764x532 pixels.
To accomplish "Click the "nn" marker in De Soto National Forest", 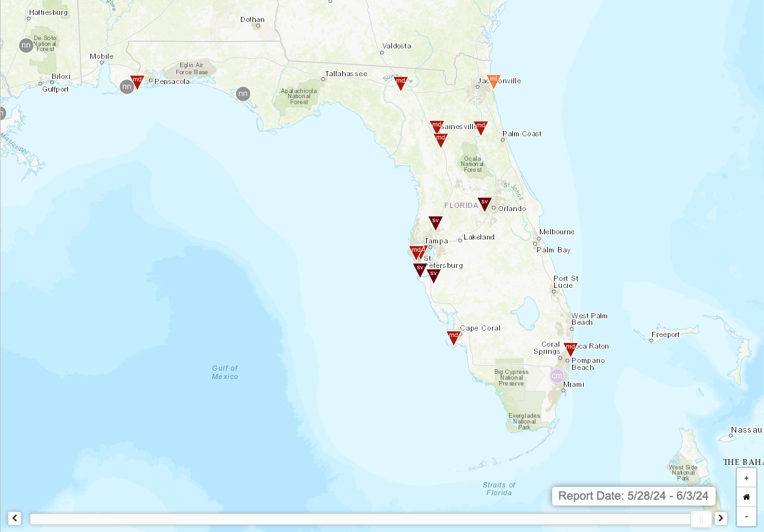I will click(x=26, y=45).
